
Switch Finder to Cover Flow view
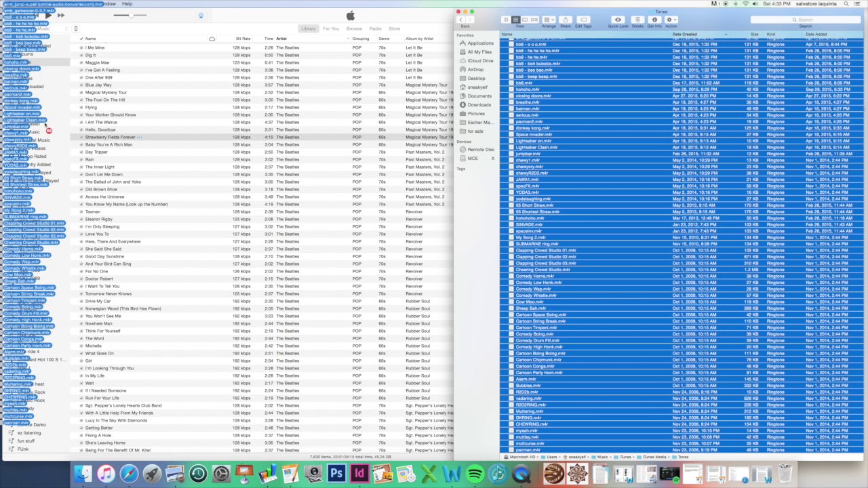(534, 20)
